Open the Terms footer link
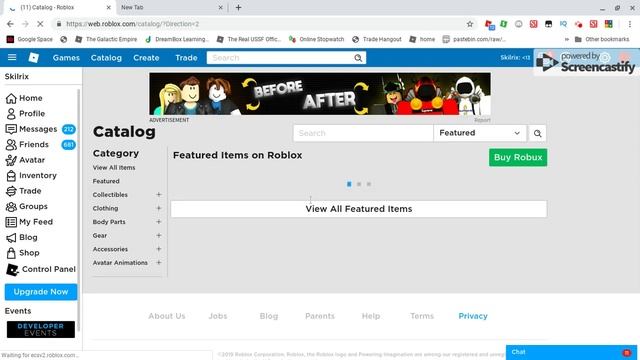 coord(422,316)
